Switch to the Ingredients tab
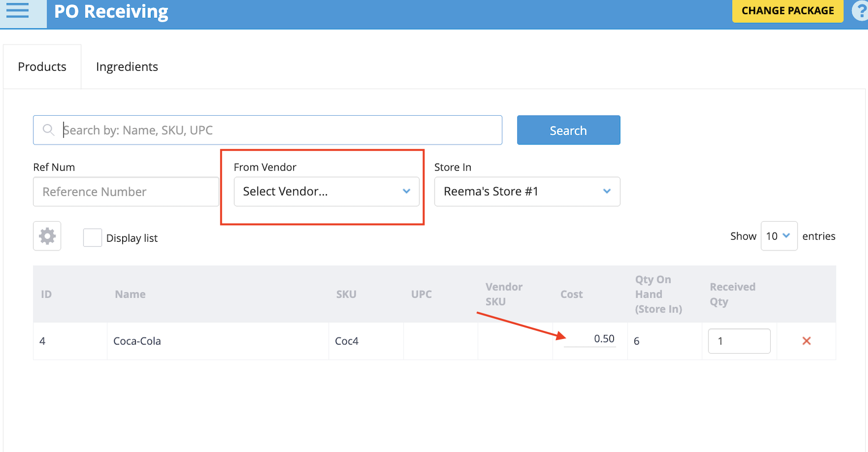868x452 pixels. coord(127,67)
